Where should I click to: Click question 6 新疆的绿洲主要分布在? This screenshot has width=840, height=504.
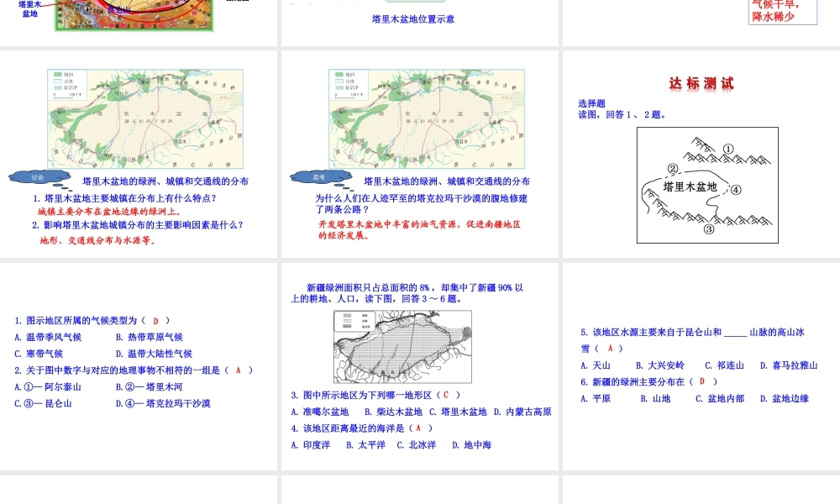coord(648,382)
